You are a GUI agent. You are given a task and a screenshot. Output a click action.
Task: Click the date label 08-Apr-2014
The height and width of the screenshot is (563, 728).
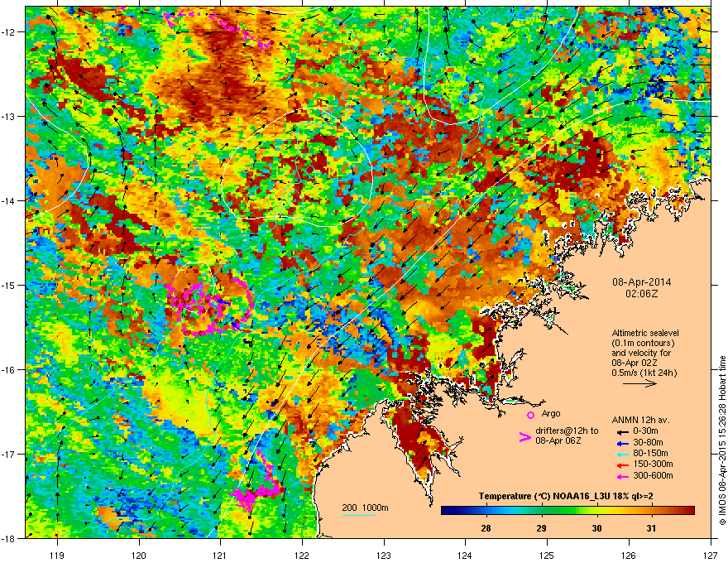click(641, 282)
